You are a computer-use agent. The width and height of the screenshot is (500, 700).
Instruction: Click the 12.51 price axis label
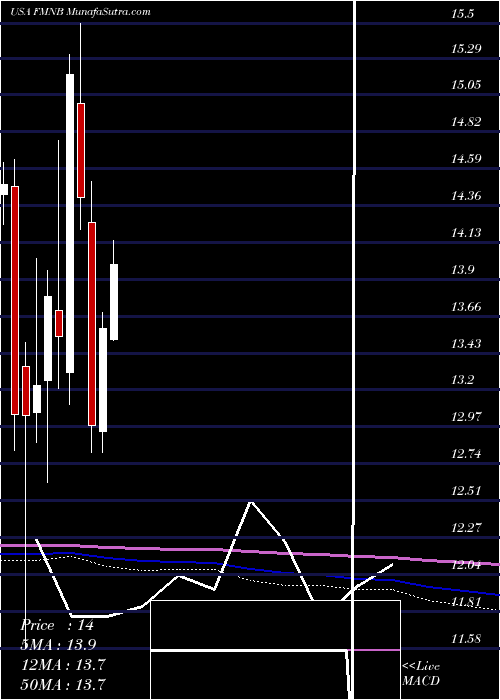[x=466, y=491]
